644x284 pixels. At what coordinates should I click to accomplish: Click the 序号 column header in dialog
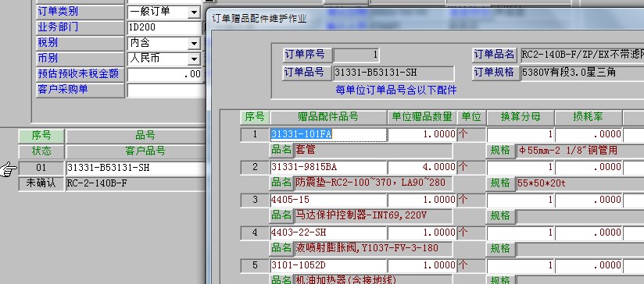255,117
